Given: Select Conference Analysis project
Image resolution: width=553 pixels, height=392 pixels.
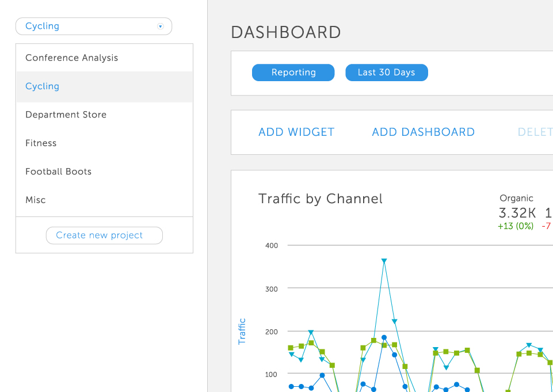Looking at the screenshot, I should (104, 58).
